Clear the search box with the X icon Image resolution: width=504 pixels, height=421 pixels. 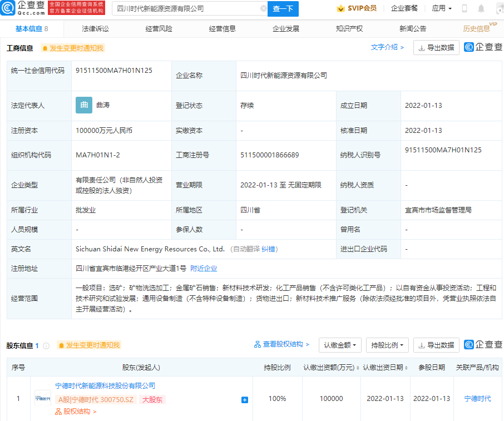click(x=264, y=9)
